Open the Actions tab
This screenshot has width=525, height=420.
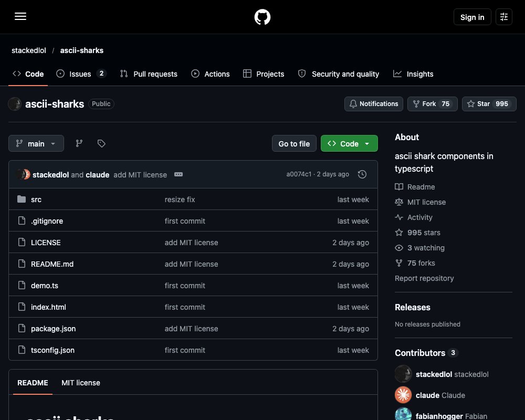click(211, 73)
